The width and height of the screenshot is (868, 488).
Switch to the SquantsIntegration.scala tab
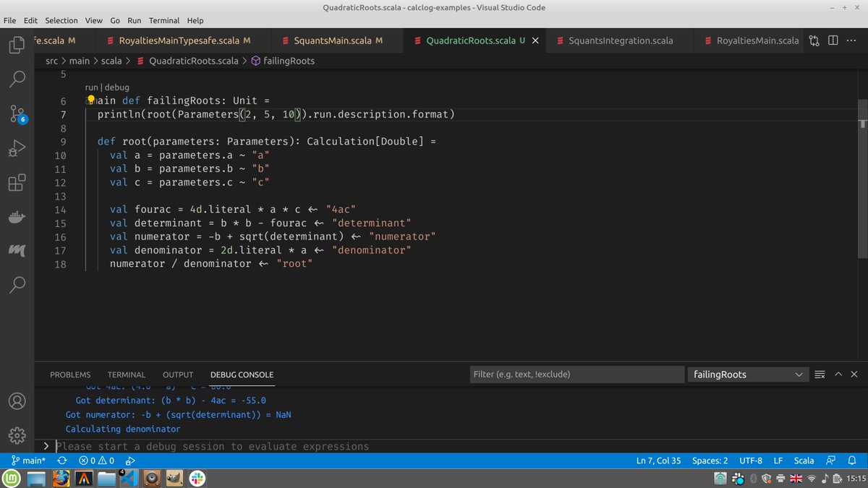pyautogui.click(x=621, y=40)
